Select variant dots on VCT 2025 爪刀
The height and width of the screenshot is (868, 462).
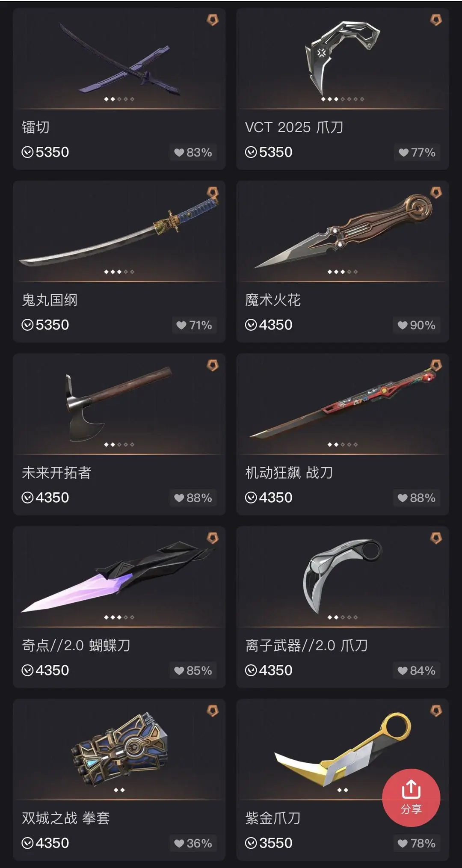(x=342, y=99)
